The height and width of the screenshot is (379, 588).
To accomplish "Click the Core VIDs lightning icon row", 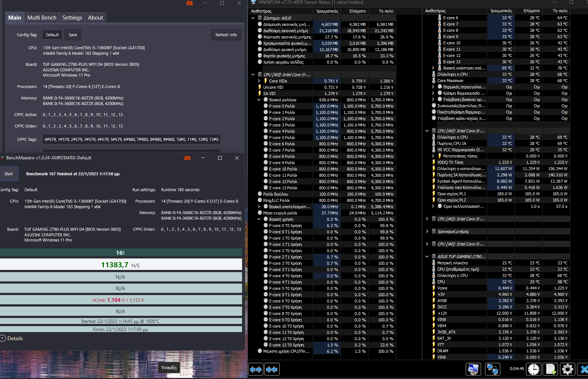I will coord(266,81).
